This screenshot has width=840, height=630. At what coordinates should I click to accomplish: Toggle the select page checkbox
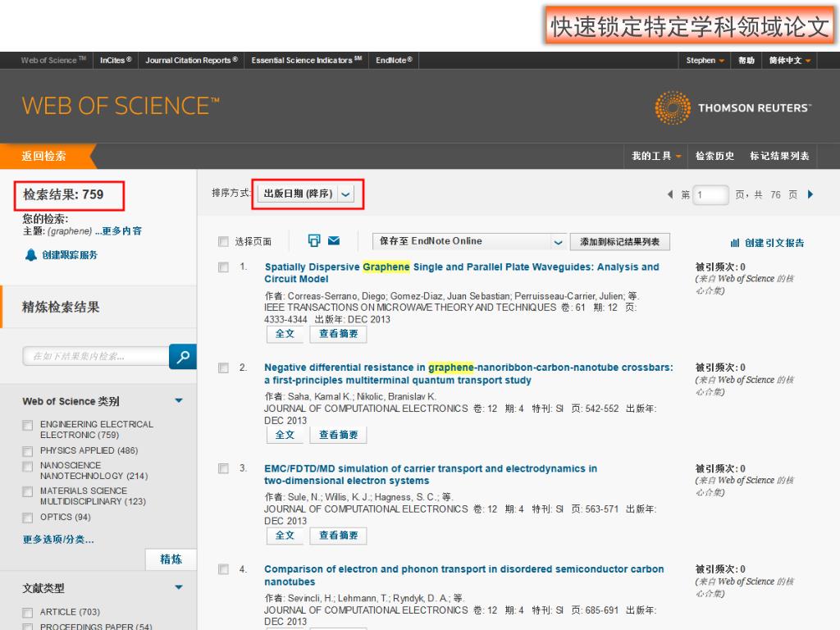223,242
